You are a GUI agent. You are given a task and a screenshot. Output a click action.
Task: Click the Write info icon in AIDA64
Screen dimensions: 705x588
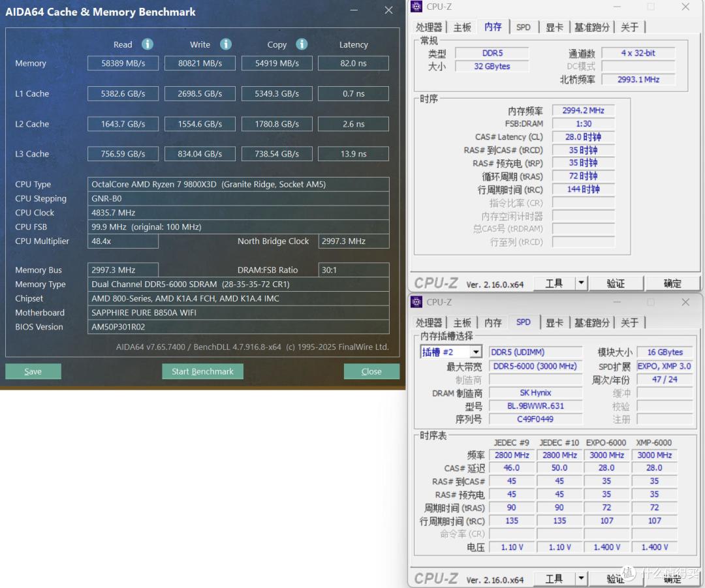tap(226, 44)
